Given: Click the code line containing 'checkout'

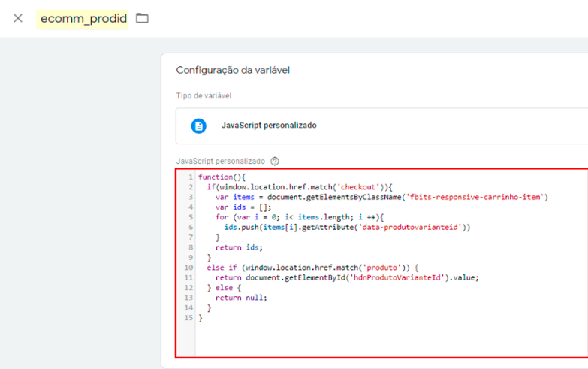Looking at the screenshot, I should pos(299,187).
